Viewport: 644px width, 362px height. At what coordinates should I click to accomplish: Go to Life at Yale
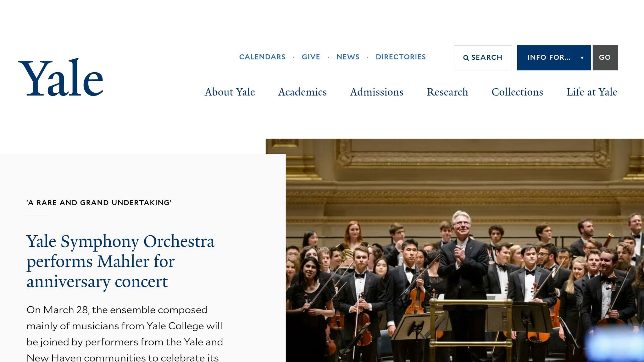click(592, 92)
